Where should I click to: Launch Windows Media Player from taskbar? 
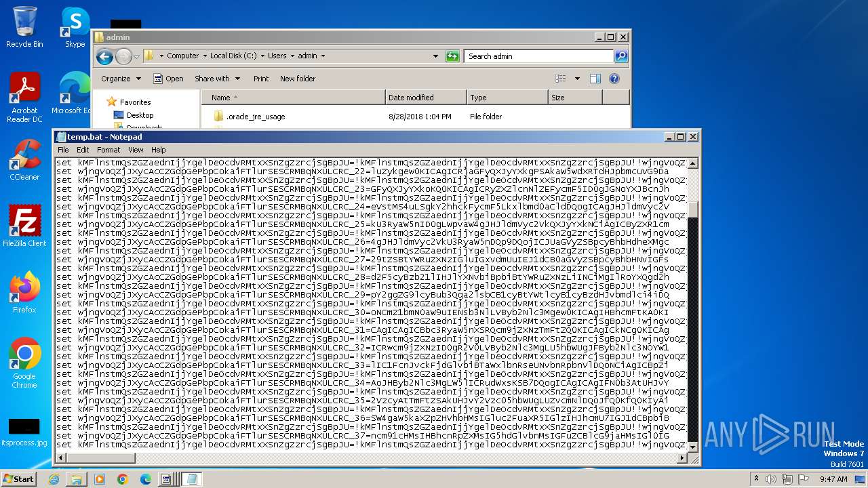(x=100, y=479)
